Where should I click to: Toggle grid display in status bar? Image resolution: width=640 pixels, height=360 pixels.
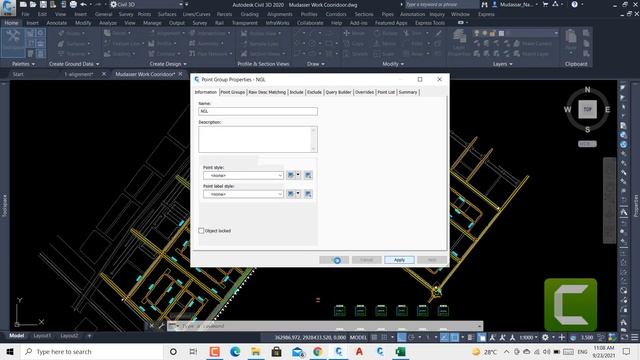pyautogui.click(x=374, y=338)
